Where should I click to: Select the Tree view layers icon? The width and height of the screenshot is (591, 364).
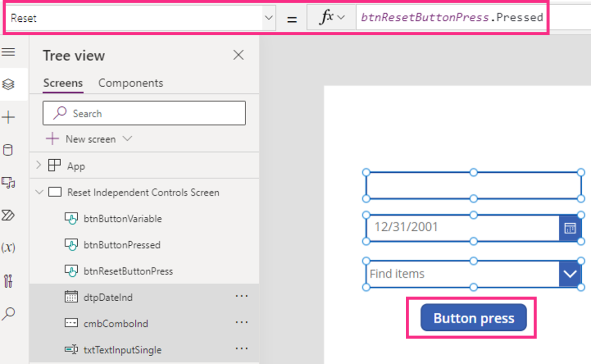point(9,84)
